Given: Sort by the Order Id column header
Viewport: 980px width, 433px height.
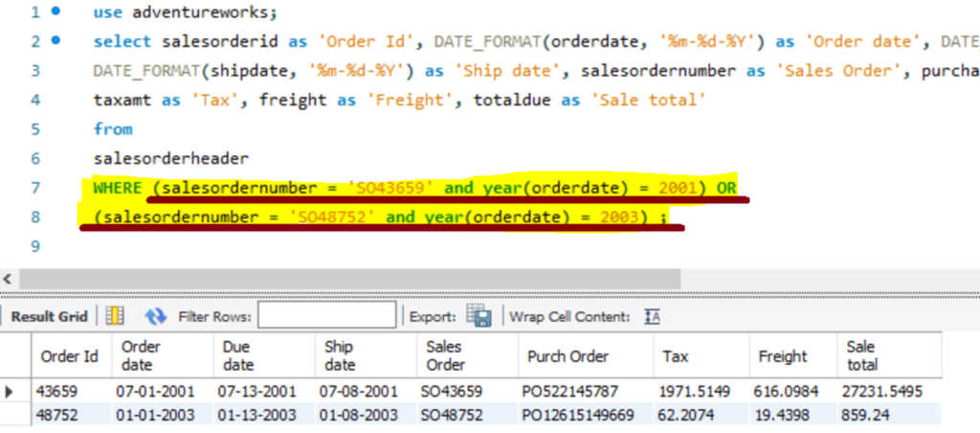Looking at the screenshot, I should [71, 356].
